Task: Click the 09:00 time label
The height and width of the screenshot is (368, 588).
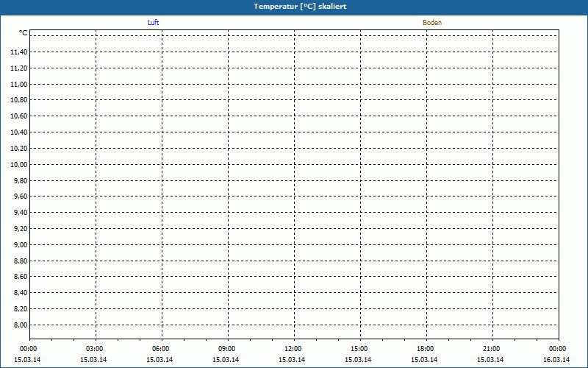Action: coord(226,349)
